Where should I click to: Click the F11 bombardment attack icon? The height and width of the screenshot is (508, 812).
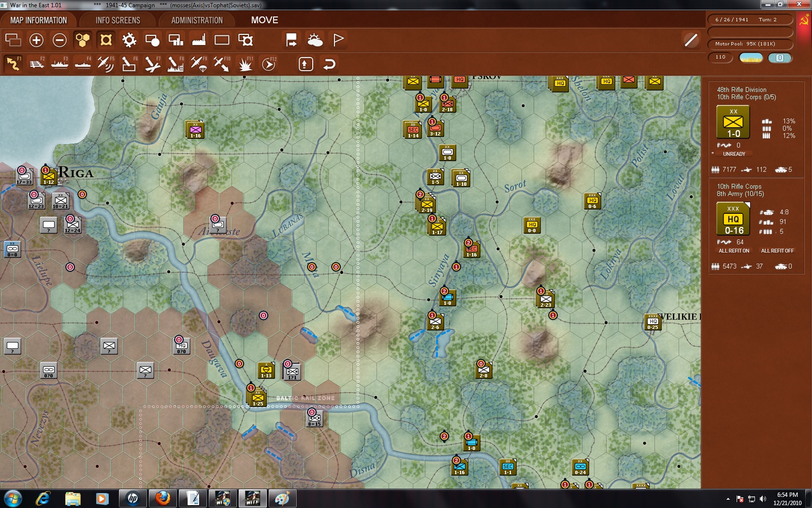coord(245,63)
